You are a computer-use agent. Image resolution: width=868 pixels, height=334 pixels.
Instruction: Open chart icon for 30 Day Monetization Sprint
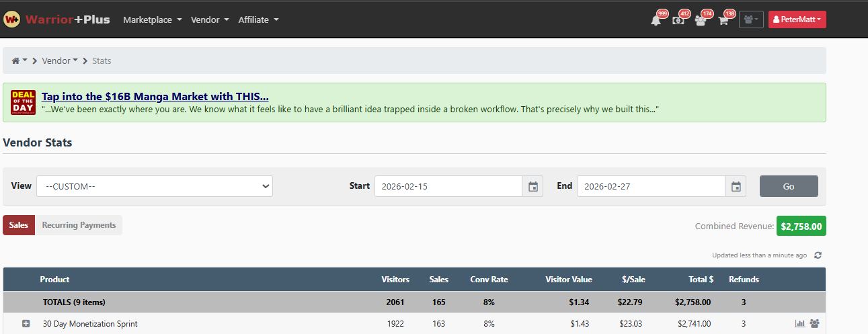(x=800, y=324)
